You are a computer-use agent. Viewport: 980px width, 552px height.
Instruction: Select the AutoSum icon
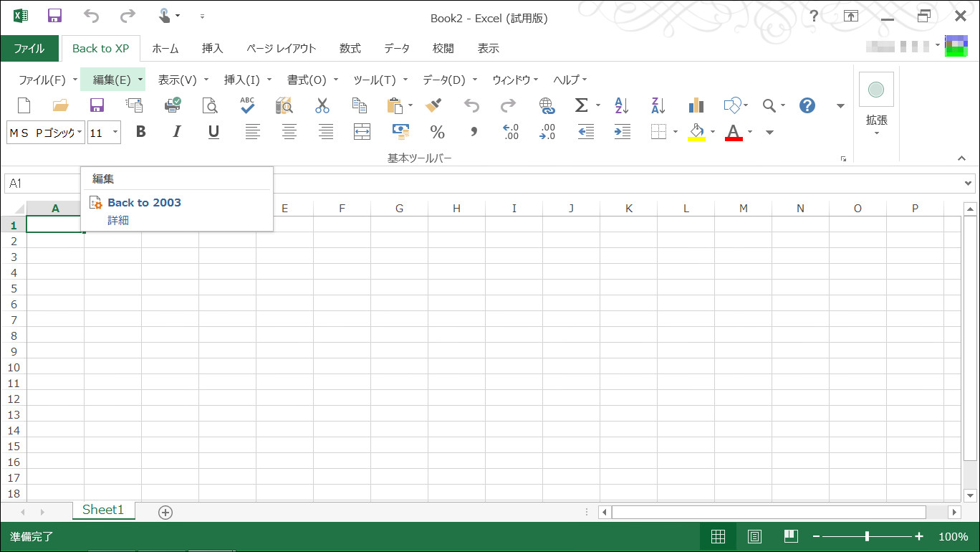(x=582, y=105)
